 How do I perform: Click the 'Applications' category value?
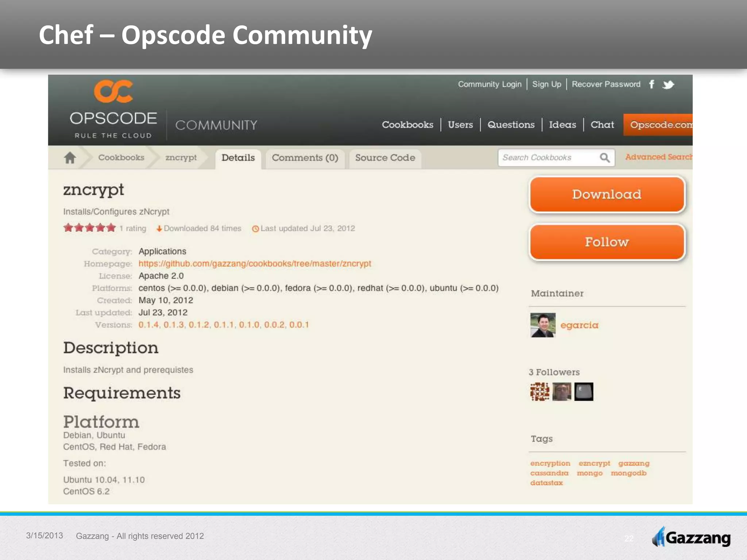(x=162, y=252)
